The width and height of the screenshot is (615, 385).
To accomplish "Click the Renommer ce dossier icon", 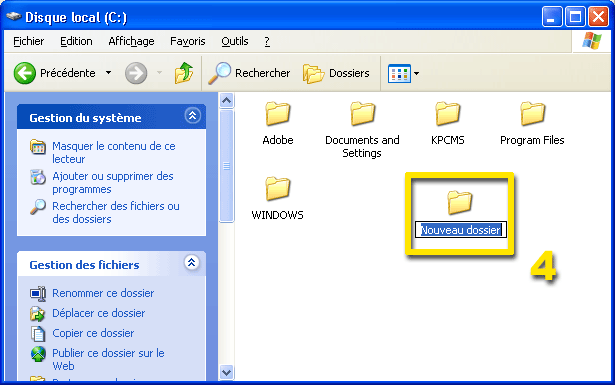I will [x=38, y=293].
